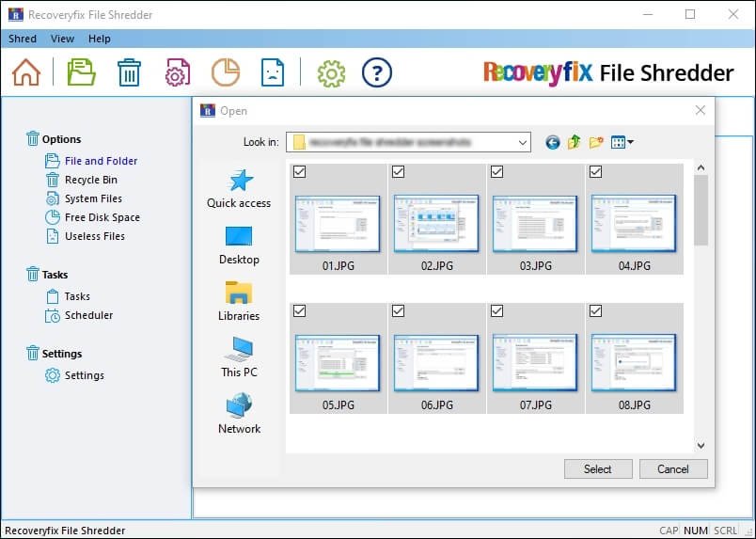
Task: Uncheck the 03.JPG checkbox
Action: coord(497,171)
